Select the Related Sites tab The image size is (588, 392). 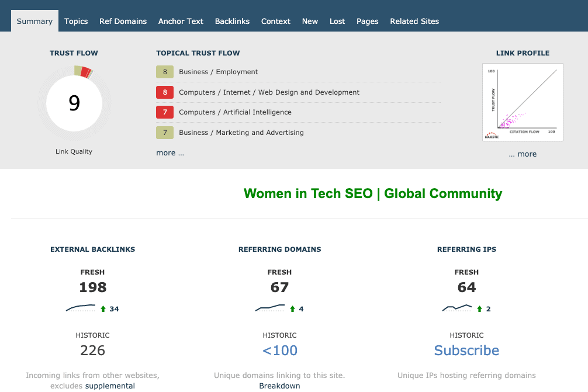click(414, 21)
